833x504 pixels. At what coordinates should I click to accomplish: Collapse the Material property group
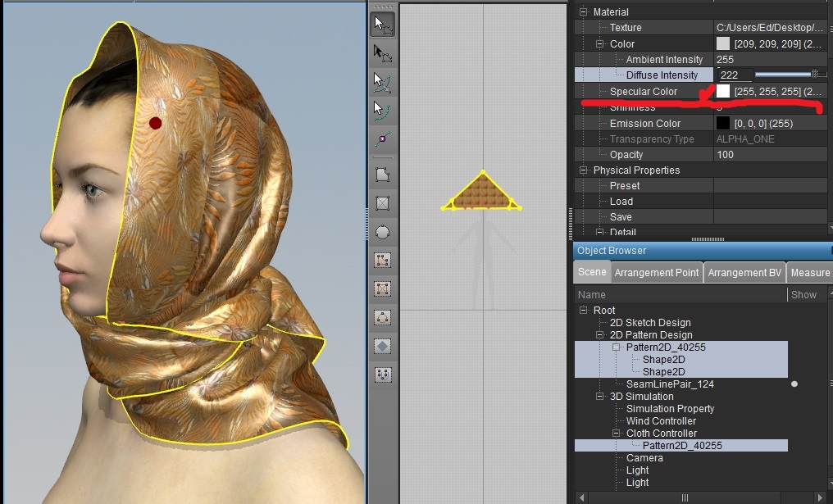pyautogui.click(x=583, y=11)
